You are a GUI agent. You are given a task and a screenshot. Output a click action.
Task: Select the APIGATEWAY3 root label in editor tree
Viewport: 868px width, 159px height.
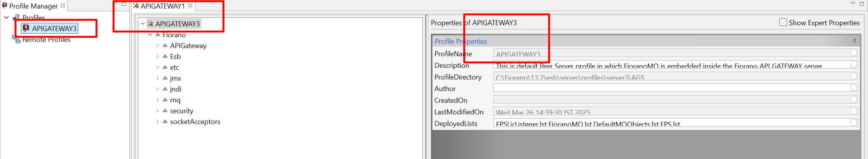(177, 24)
